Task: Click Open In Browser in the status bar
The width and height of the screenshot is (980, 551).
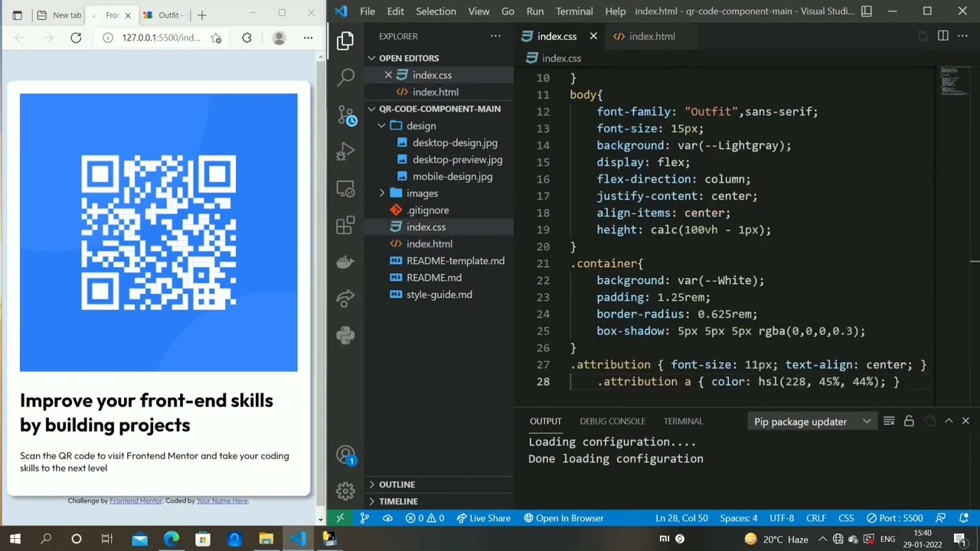Action: pyautogui.click(x=563, y=518)
